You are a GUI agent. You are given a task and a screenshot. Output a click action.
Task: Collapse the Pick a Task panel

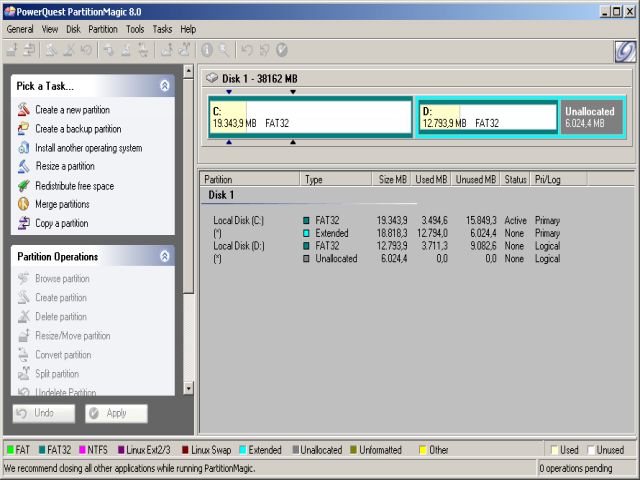click(x=164, y=85)
